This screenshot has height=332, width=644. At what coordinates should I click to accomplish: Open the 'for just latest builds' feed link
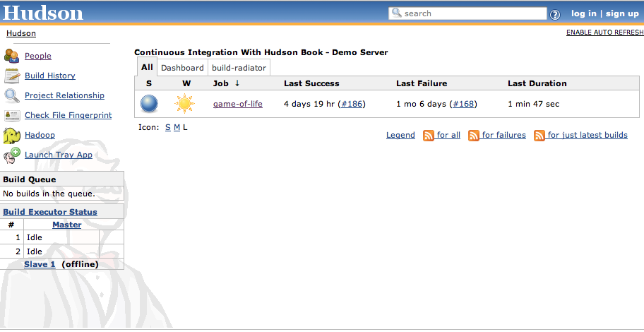coord(588,135)
